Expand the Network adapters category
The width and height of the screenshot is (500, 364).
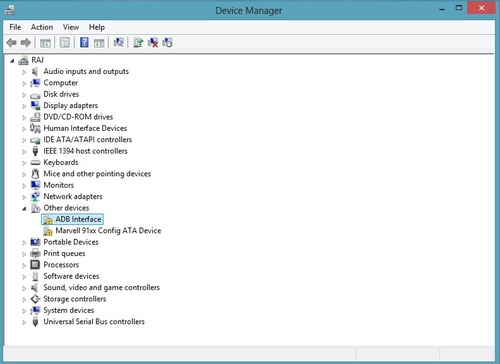pos(24,197)
